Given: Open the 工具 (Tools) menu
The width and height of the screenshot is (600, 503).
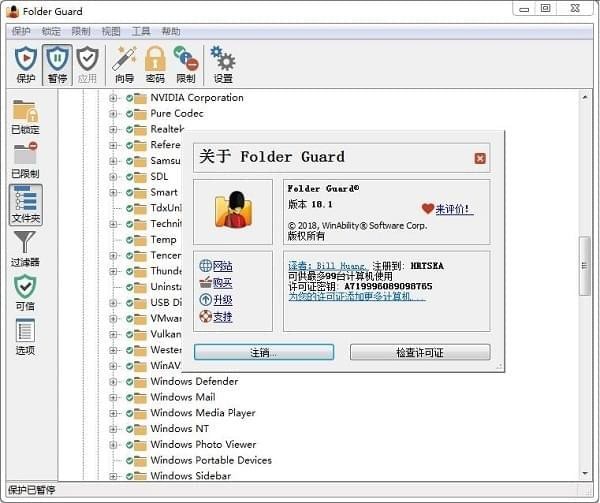Looking at the screenshot, I should (141, 31).
